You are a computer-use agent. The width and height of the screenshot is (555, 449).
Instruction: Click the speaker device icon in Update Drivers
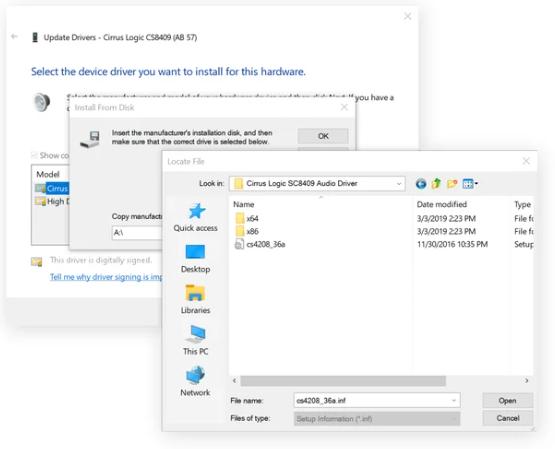[41, 103]
